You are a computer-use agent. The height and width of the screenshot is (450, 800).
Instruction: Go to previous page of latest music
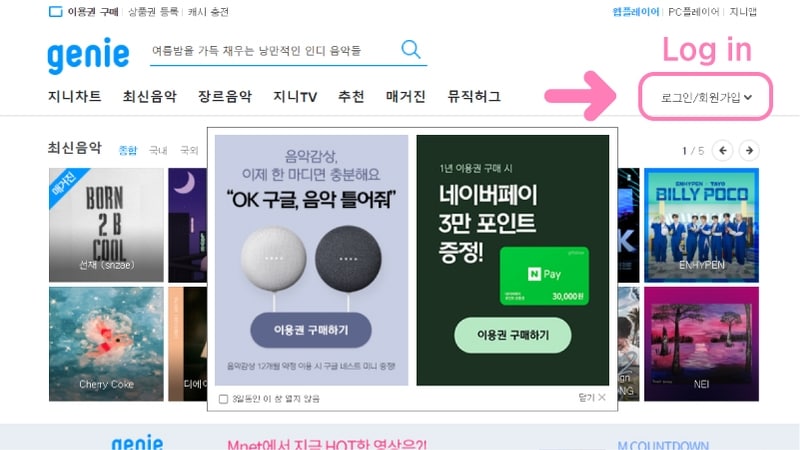click(x=722, y=151)
